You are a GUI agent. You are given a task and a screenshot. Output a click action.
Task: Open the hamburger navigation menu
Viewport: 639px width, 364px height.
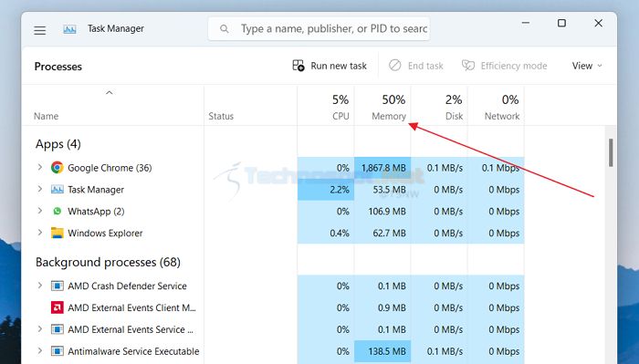pos(39,30)
